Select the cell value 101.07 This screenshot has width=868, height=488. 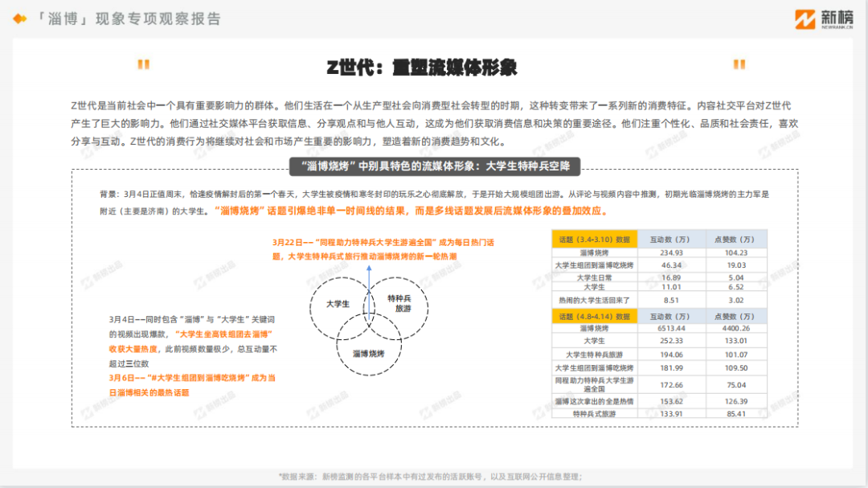coord(736,355)
